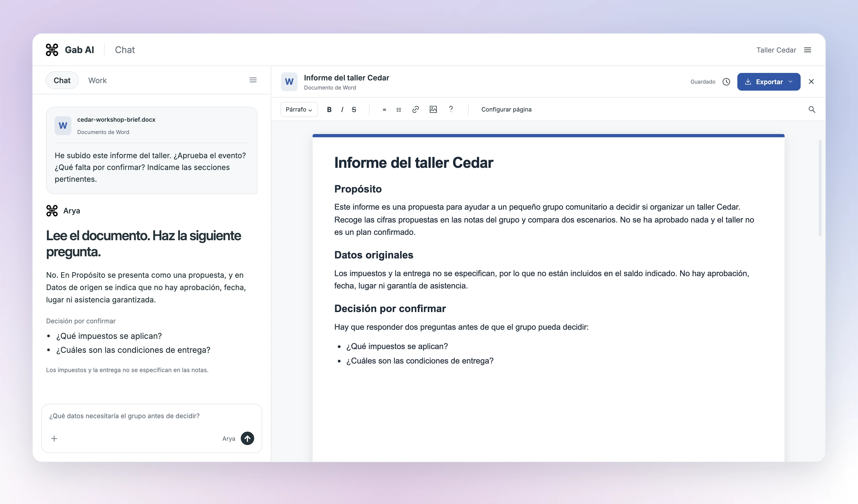Click the 'Datos originales' heading
Screen dimensions: 858x504
tap(373, 255)
